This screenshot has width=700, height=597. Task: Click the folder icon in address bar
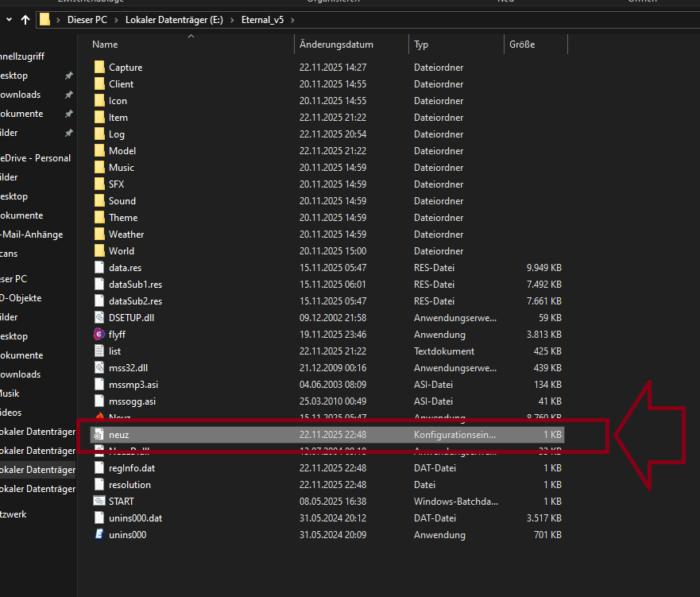coord(45,19)
